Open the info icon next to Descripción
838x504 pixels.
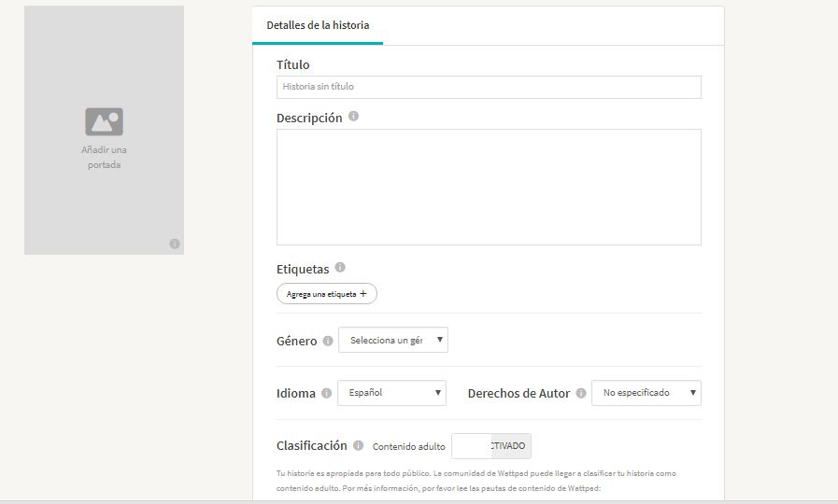(x=353, y=116)
